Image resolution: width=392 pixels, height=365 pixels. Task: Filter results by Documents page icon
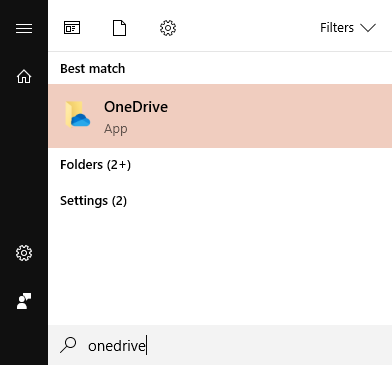tap(119, 28)
